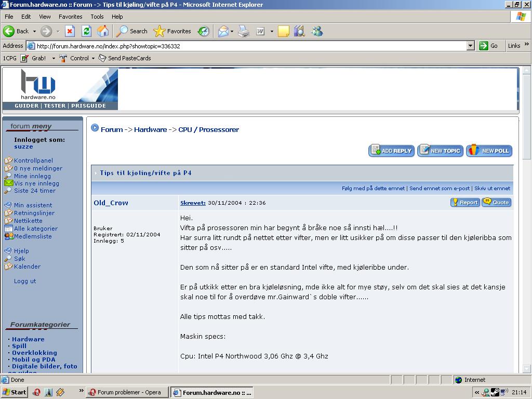This screenshot has width=532, height=399.
Task: Print the page with printer icon
Action: point(244,31)
